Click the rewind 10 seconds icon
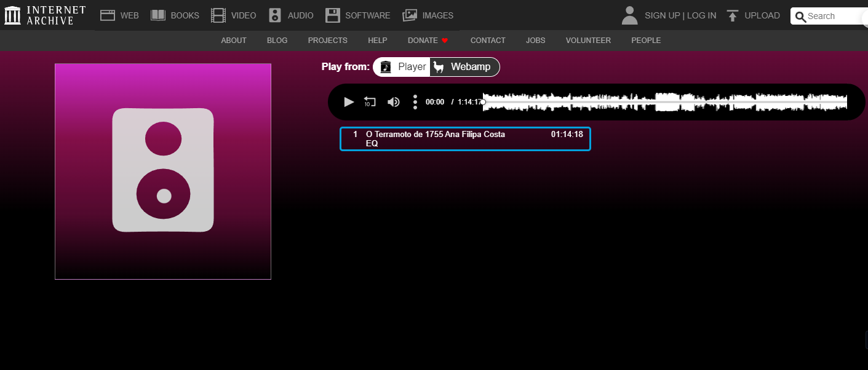Screen dimensions: 868x370 tap(370, 102)
